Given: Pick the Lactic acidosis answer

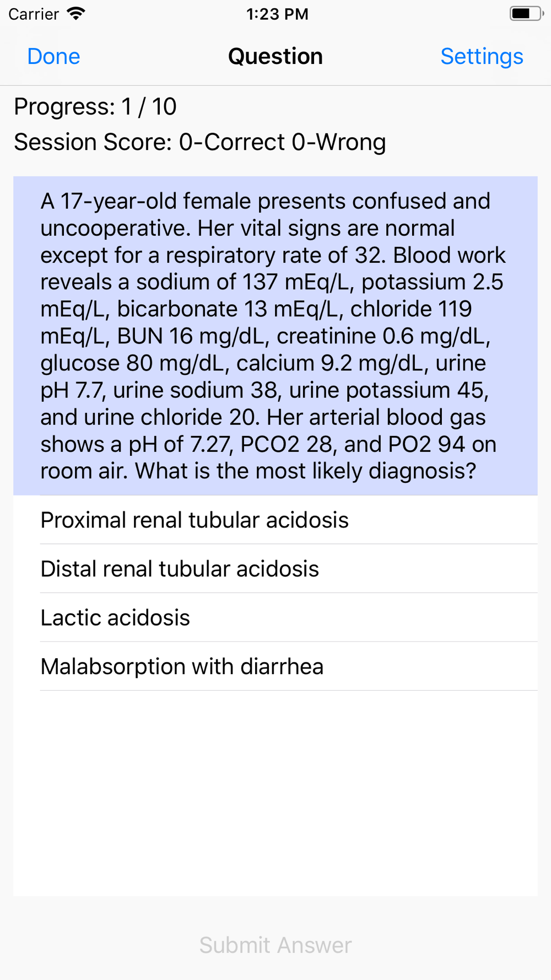Looking at the screenshot, I should coord(115,618).
